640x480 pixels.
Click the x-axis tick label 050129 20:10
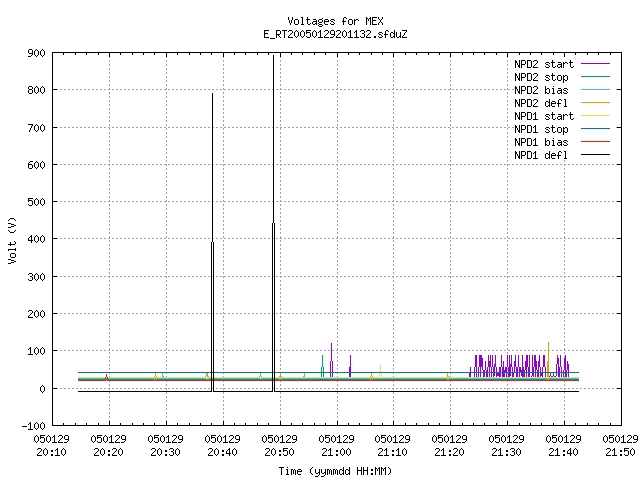point(52,446)
